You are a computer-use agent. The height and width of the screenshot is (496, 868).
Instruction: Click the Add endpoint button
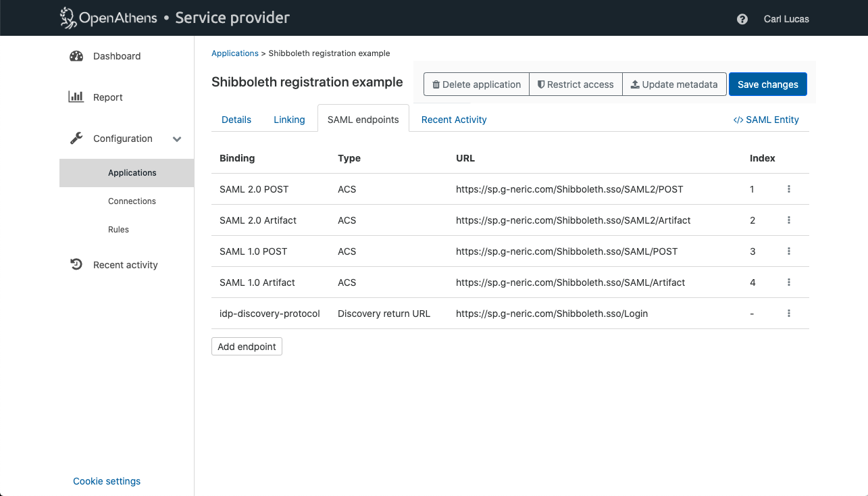247,347
